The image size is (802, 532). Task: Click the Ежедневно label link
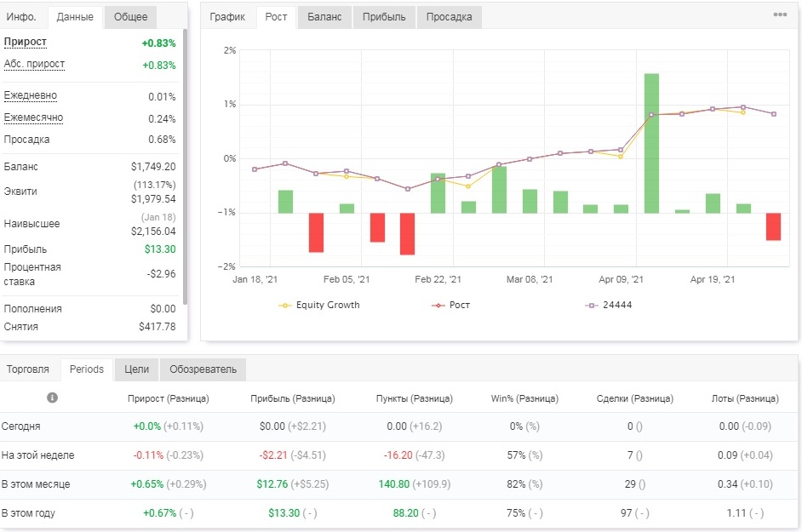(31, 95)
